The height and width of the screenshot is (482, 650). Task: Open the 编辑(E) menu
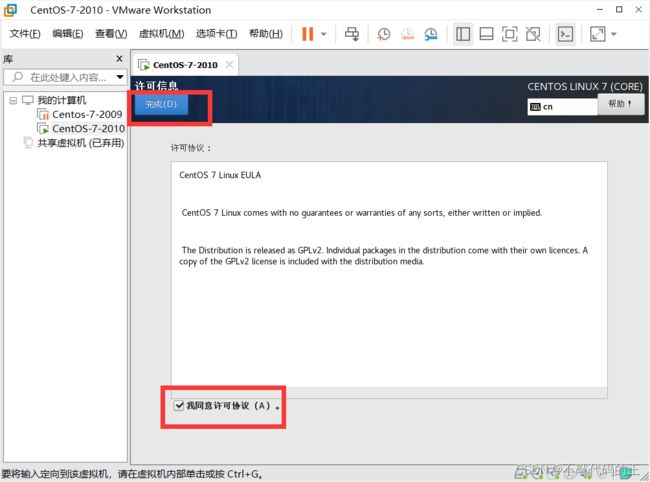pyautogui.click(x=68, y=34)
